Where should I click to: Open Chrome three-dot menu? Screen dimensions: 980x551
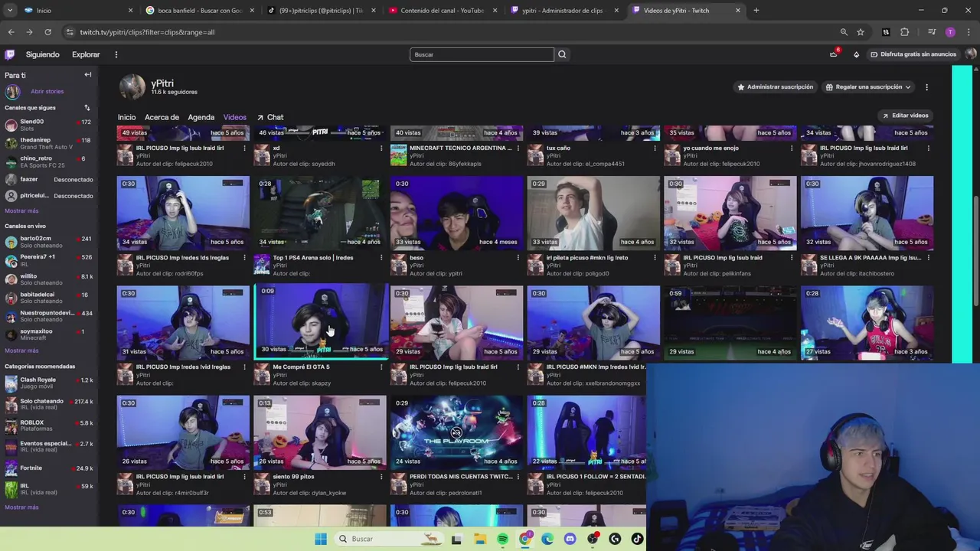[x=969, y=32]
